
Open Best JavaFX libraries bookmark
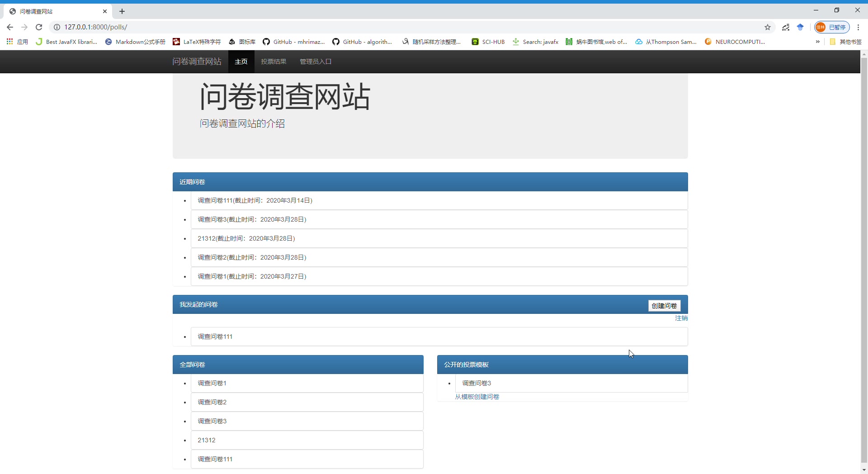point(66,42)
